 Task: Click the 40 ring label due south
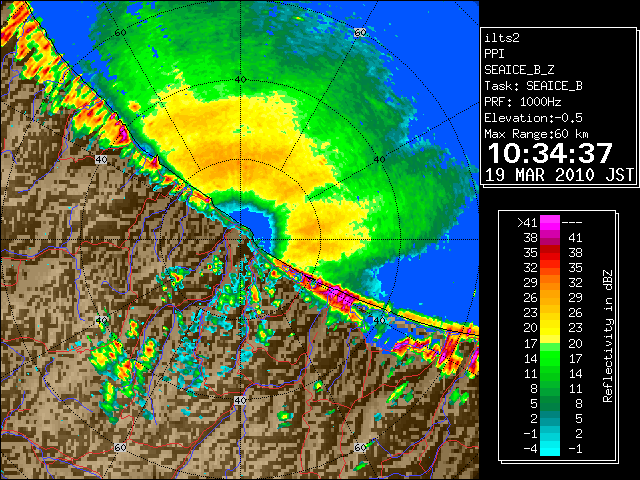[240, 400]
